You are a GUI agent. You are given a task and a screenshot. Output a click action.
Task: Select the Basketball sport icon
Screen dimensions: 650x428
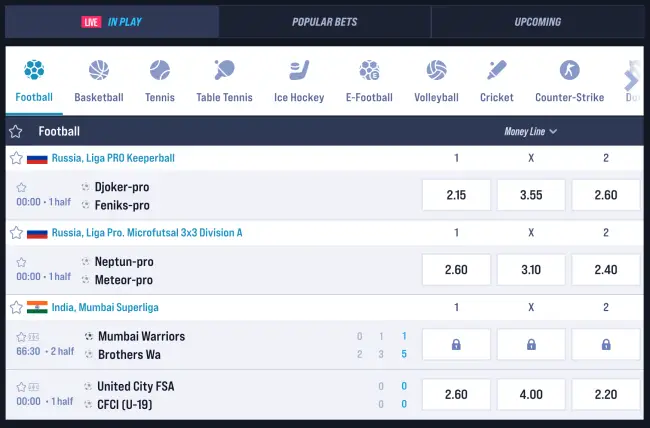click(x=98, y=80)
